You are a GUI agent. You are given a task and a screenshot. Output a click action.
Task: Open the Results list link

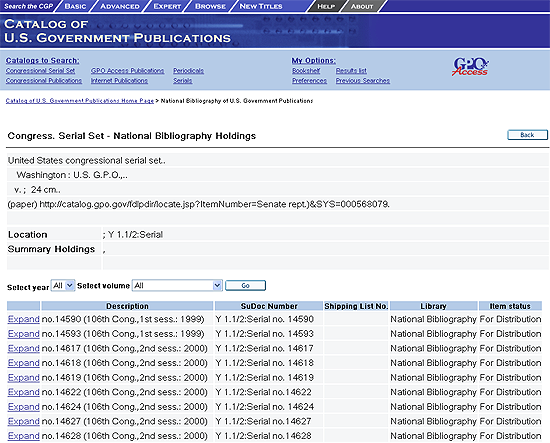click(x=351, y=71)
